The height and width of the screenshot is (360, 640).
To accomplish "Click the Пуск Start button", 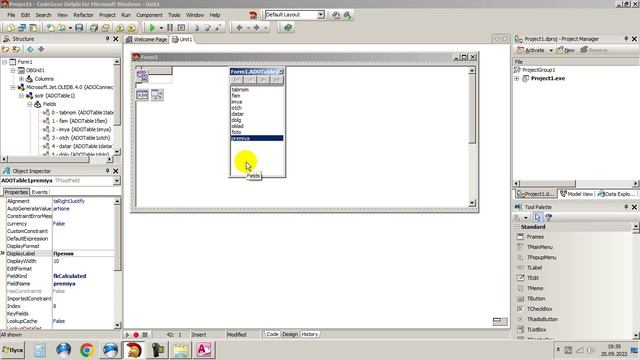I will tap(13, 350).
